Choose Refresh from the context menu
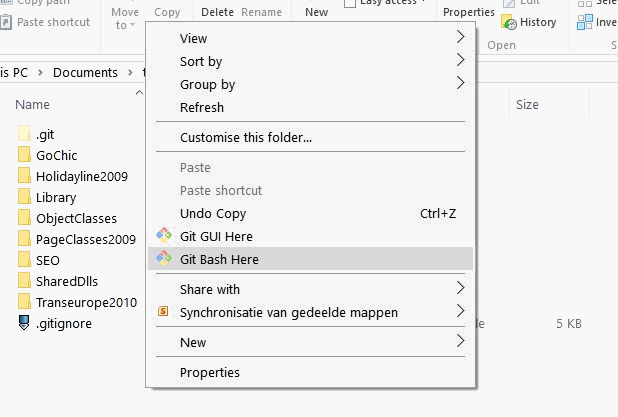618x417 pixels. 202,107
